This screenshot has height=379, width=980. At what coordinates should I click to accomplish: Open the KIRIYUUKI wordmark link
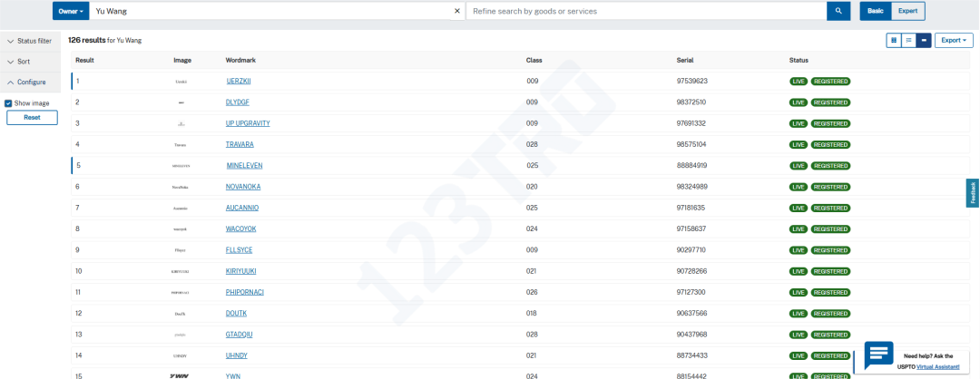click(x=240, y=271)
